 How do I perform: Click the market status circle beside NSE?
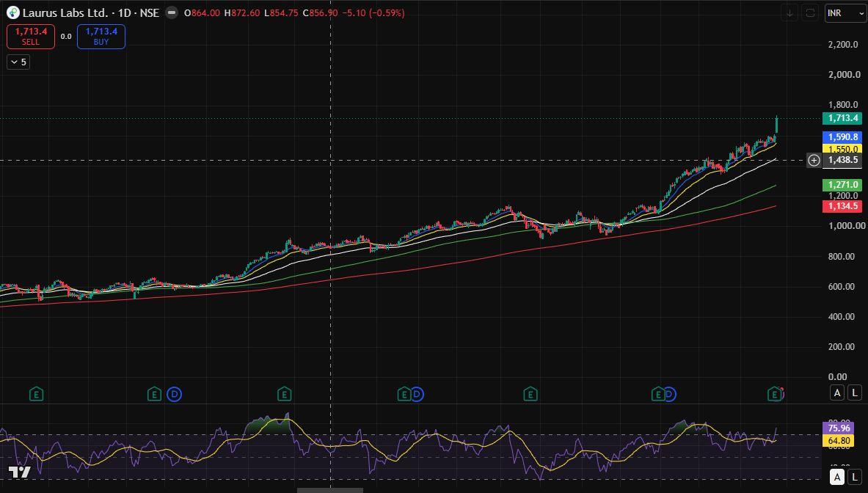point(172,12)
